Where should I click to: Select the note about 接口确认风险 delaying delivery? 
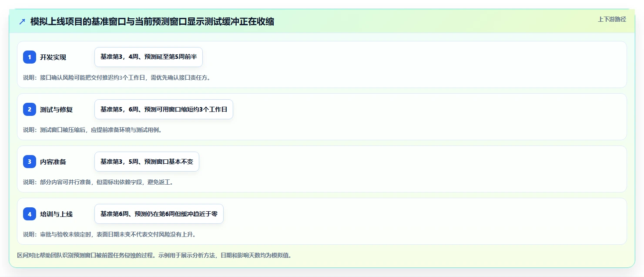[117, 78]
